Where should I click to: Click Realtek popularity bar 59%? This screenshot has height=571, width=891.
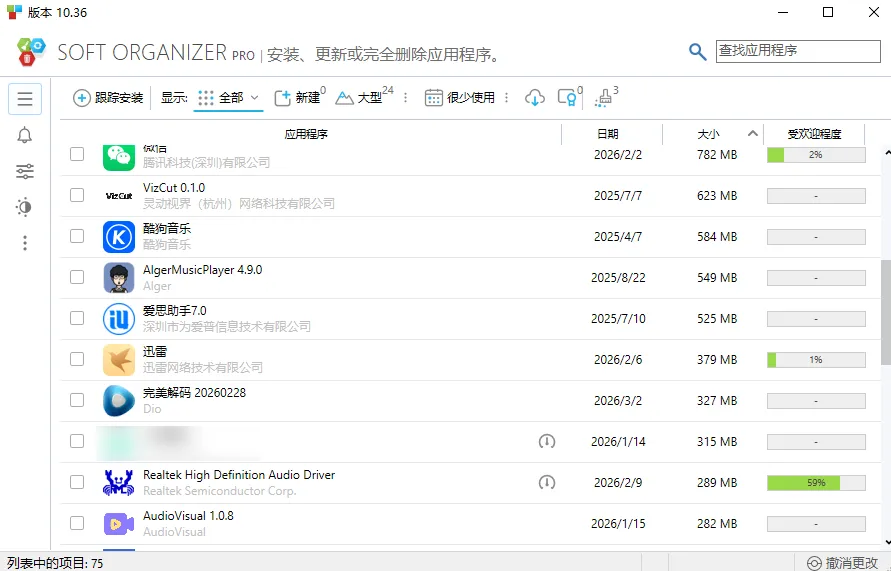(x=816, y=483)
